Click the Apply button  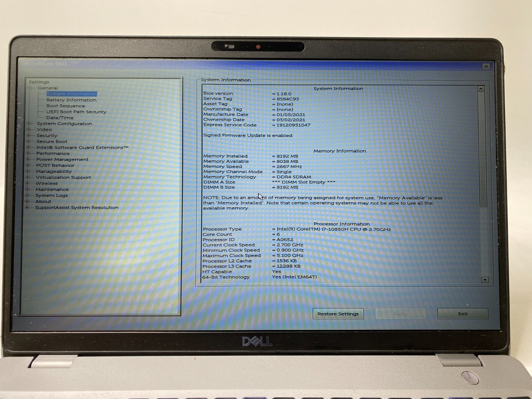(x=400, y=314)
